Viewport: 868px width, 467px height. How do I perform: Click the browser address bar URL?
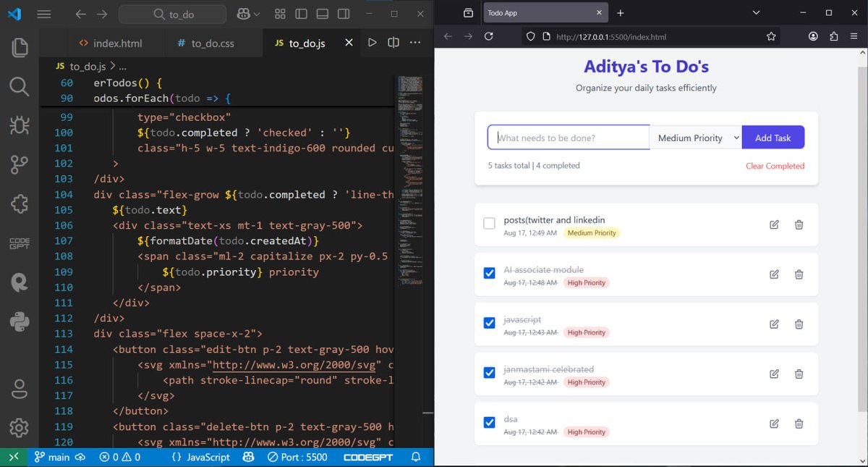coord(611,37)
